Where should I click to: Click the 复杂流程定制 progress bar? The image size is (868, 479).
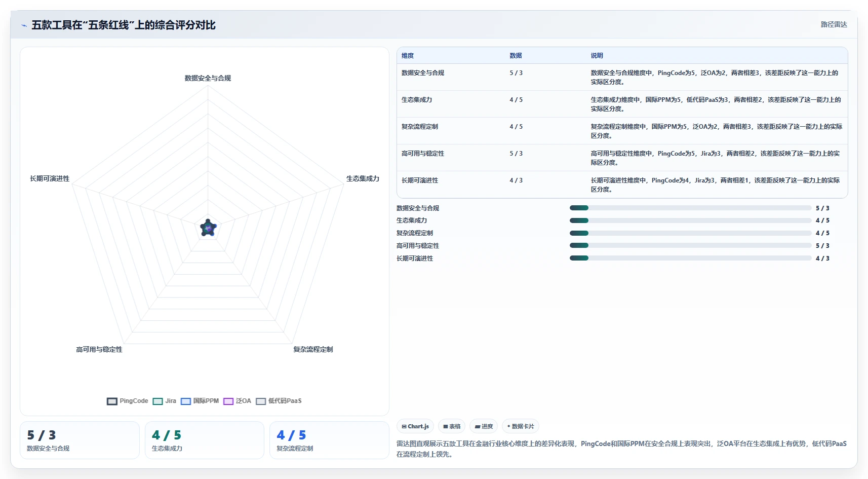tap(690, 233)
